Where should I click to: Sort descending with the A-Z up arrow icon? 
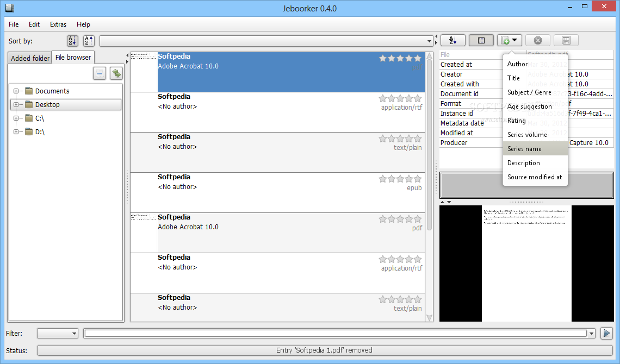click(x=89, y=41)
